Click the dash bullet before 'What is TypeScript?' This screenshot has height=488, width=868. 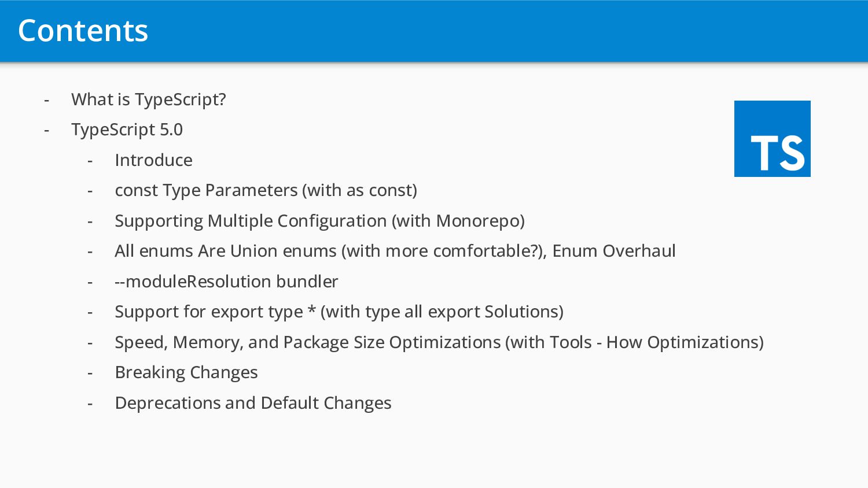[x=46, y=100]
